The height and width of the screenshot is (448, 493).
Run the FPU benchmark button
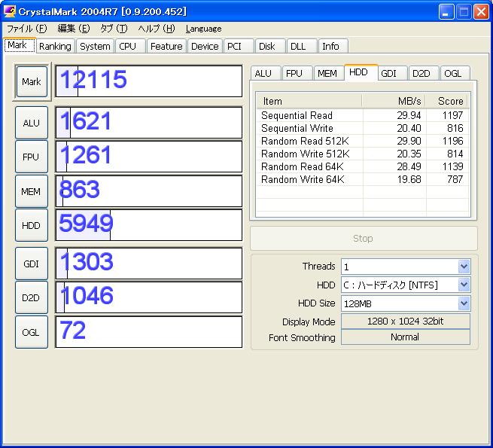pos(32,157)
